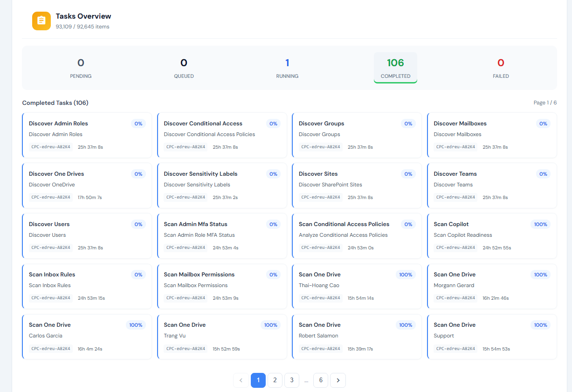Image resolution: width=572 pixels, height=392 pixels.
Task: Open the Discover Users task card
Action: [87, 236]
